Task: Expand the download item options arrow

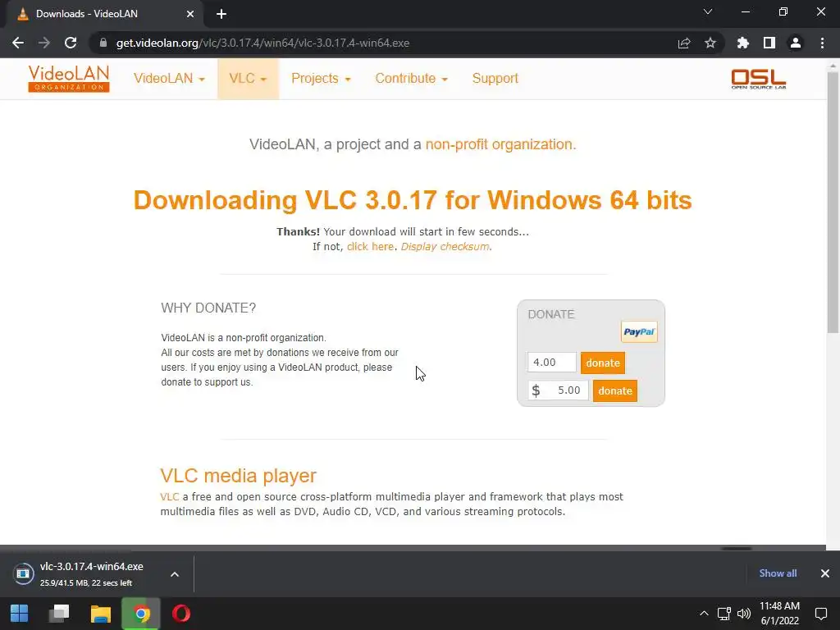Action: [175, 574]
